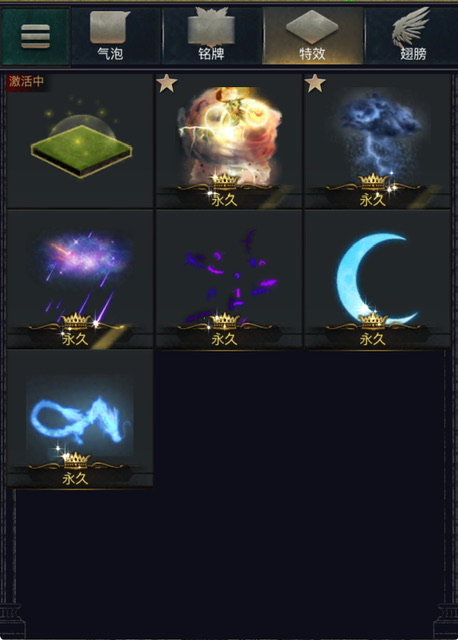Open the hamburger menu icon
This screenshot has height=640, width=458.
pos(36,36)
